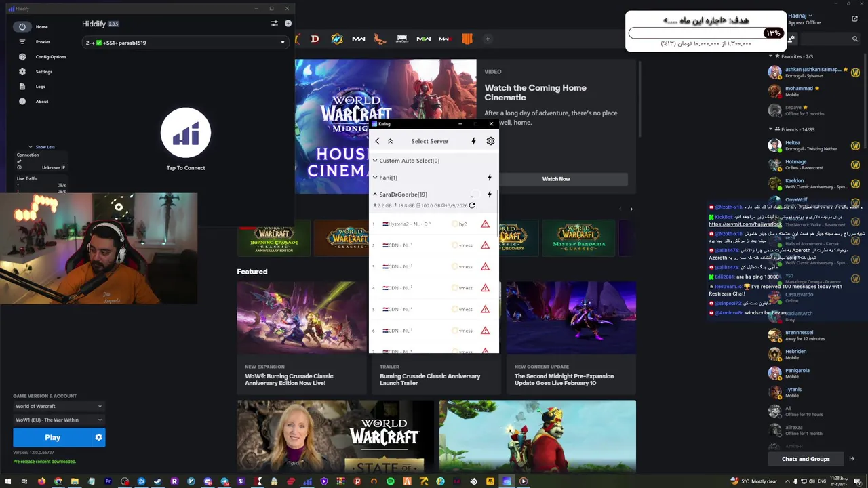Click warning icon on Hysteria2 row

(485, 224)
